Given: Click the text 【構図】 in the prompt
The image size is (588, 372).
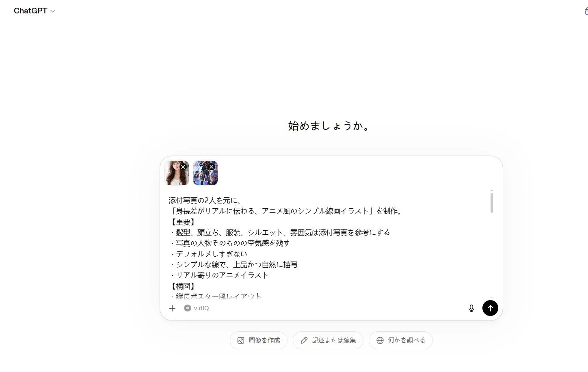Looking at the screenshot, I should (x=183, y=286).
